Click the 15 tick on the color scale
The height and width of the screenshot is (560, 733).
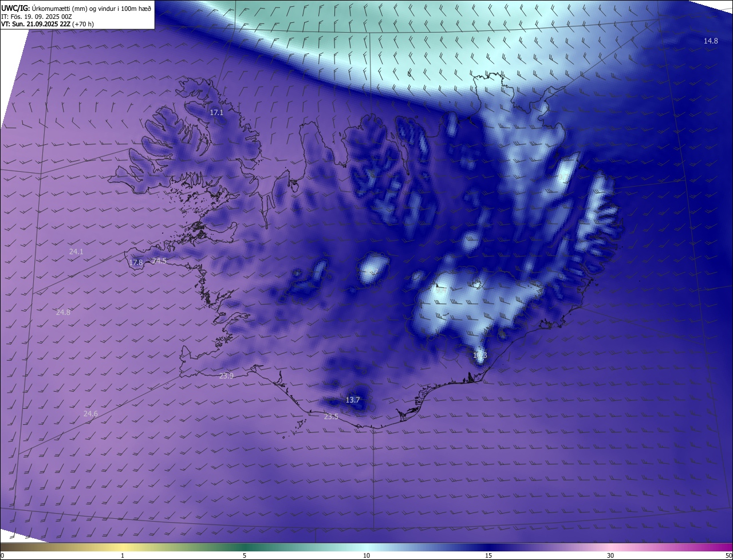pyautogui.click(x=488, y=555)
